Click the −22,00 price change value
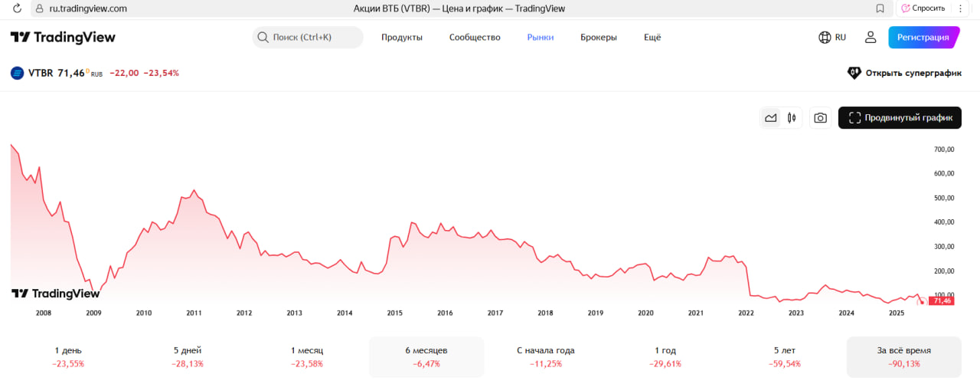 point(124,73)
